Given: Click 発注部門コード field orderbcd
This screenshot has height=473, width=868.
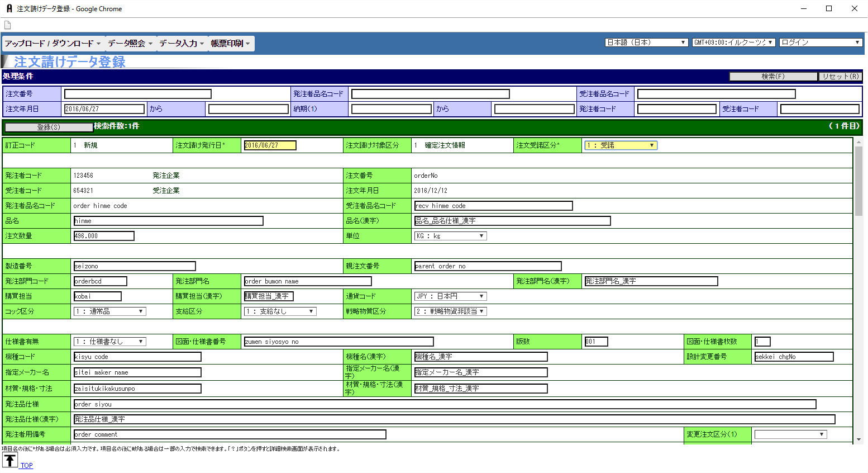Looking at the screenshot, I should (x=101, y=281).
